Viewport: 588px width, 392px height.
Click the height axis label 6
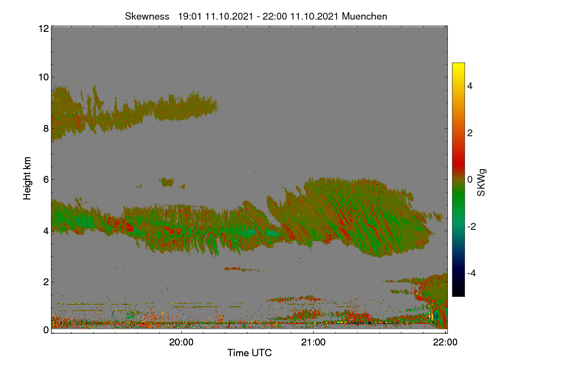coord(46,179)
